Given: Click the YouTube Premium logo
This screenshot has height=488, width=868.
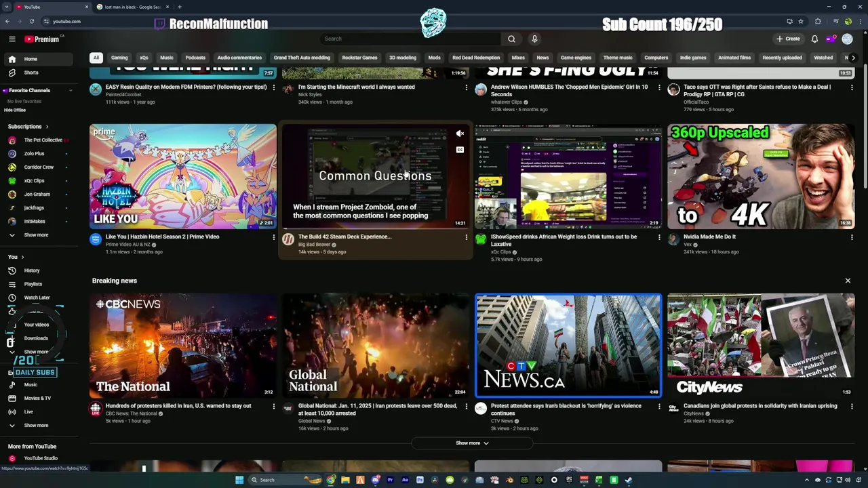Looking at the screenshot, I should click(x=43, y=39).
